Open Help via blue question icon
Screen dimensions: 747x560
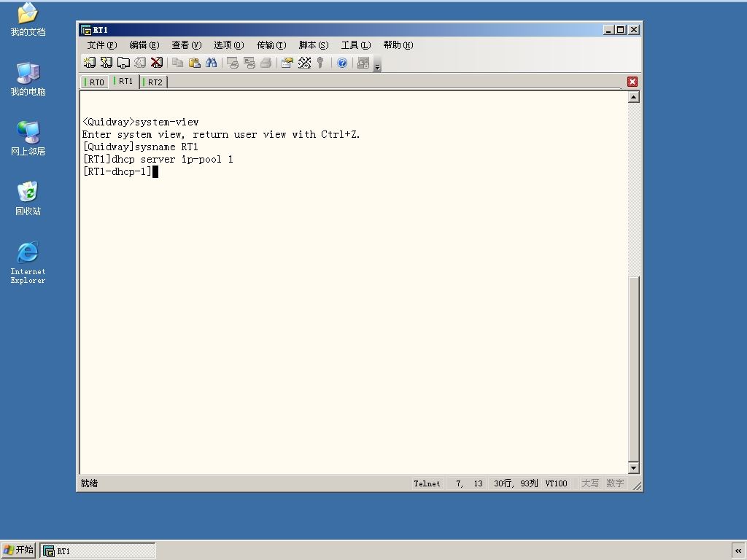pos(342,63)
